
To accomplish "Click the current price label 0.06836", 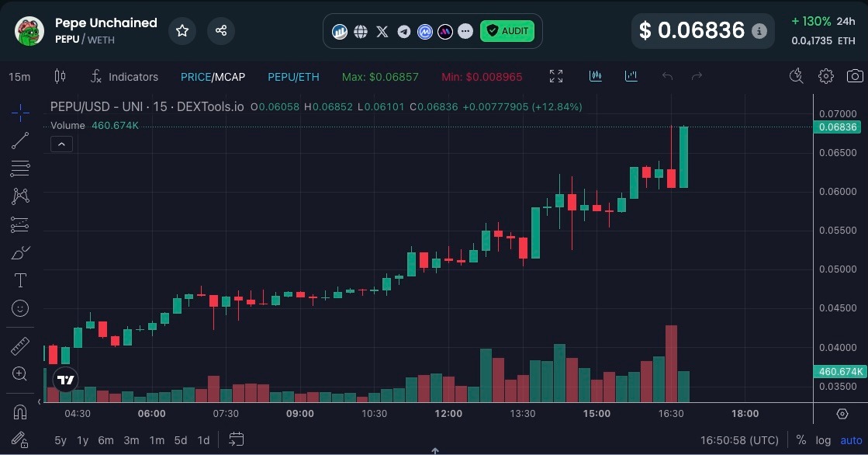I will tap(837, 127).
